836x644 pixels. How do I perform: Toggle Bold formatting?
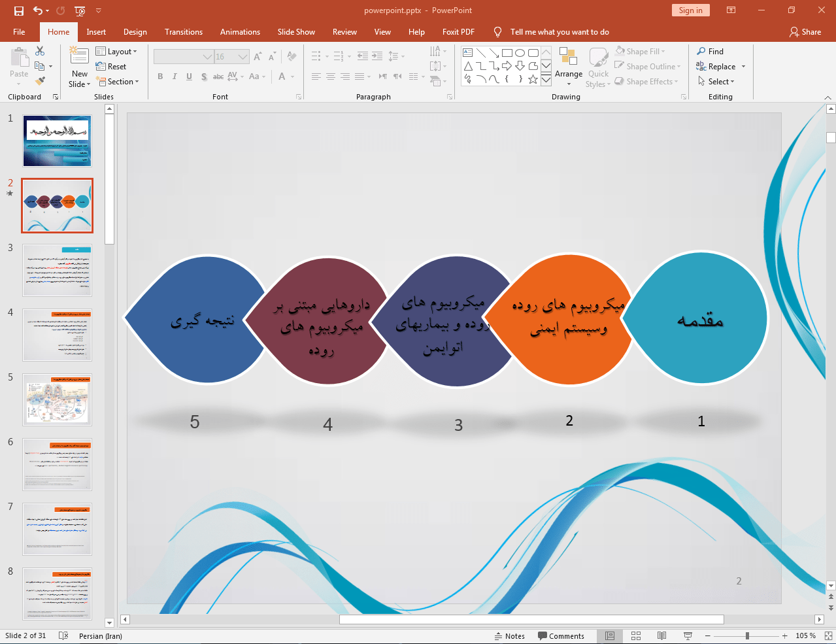pyautogui.click(x=160, y=76)
